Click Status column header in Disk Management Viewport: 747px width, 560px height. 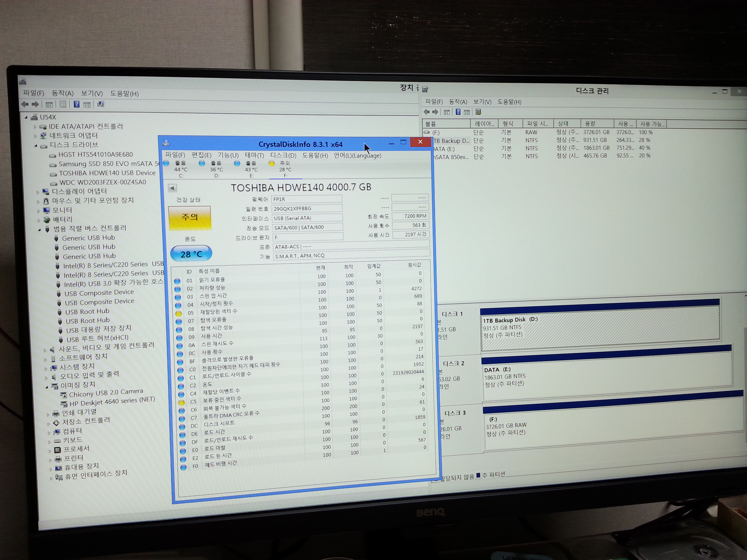567,124
